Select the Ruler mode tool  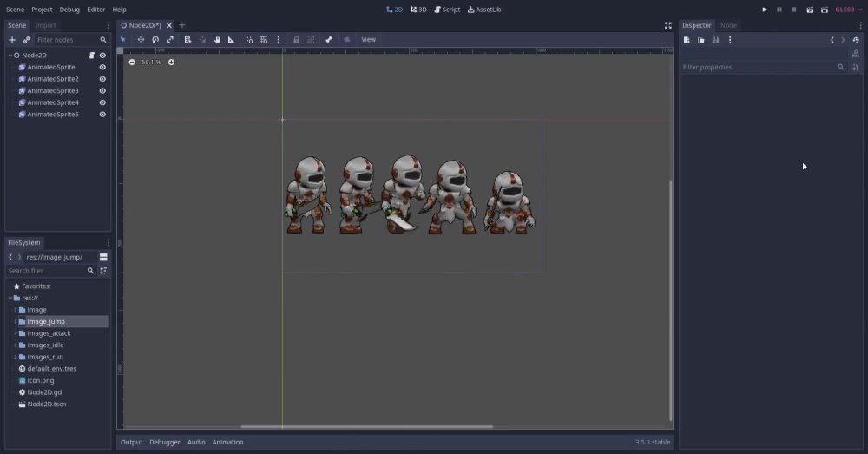coord(232,40)
